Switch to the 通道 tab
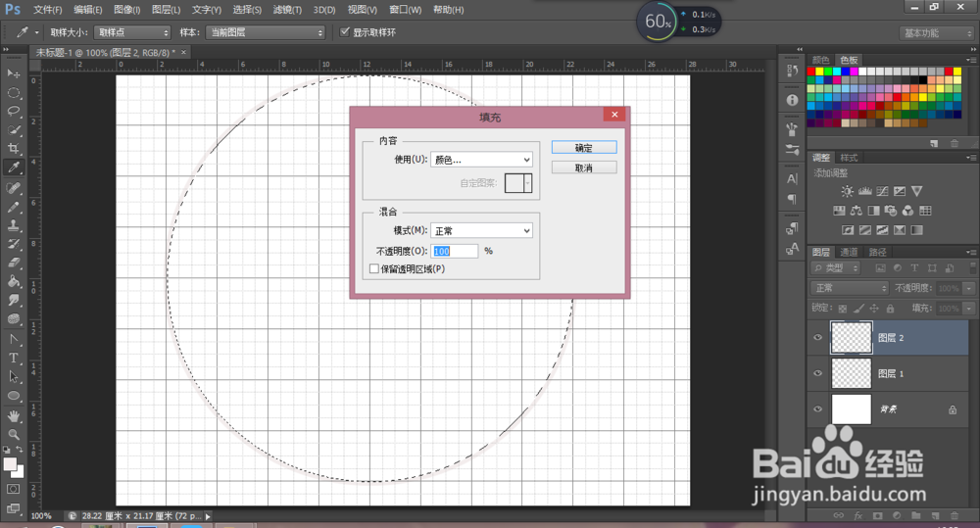980x528 pixels. tap(849, 253)
